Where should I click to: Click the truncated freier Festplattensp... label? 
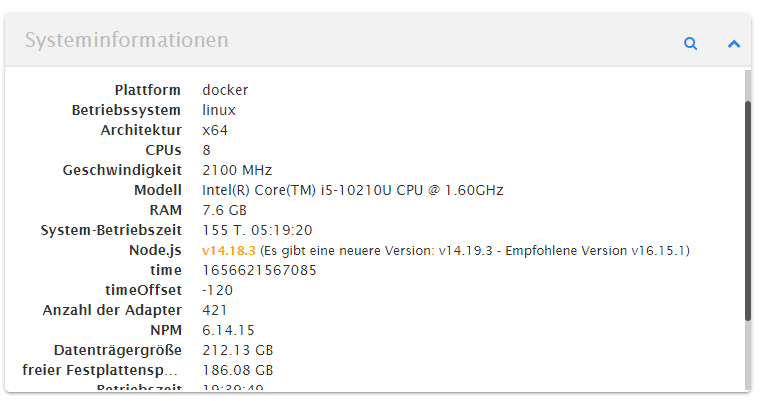pos(100,370)
